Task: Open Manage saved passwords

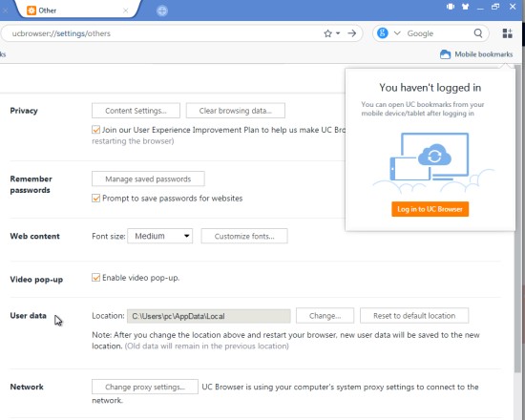Action: tap(148, 178)
